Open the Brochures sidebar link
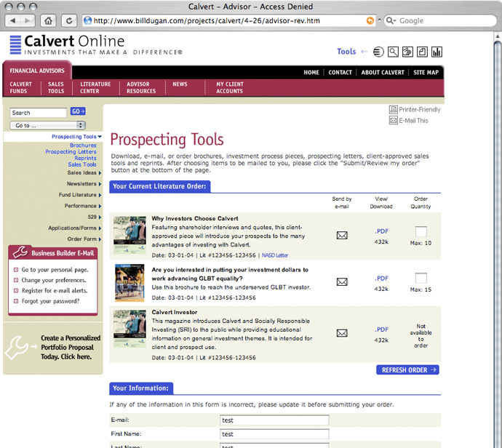This screenshot has height=448, width=502. tap(83, 145)
